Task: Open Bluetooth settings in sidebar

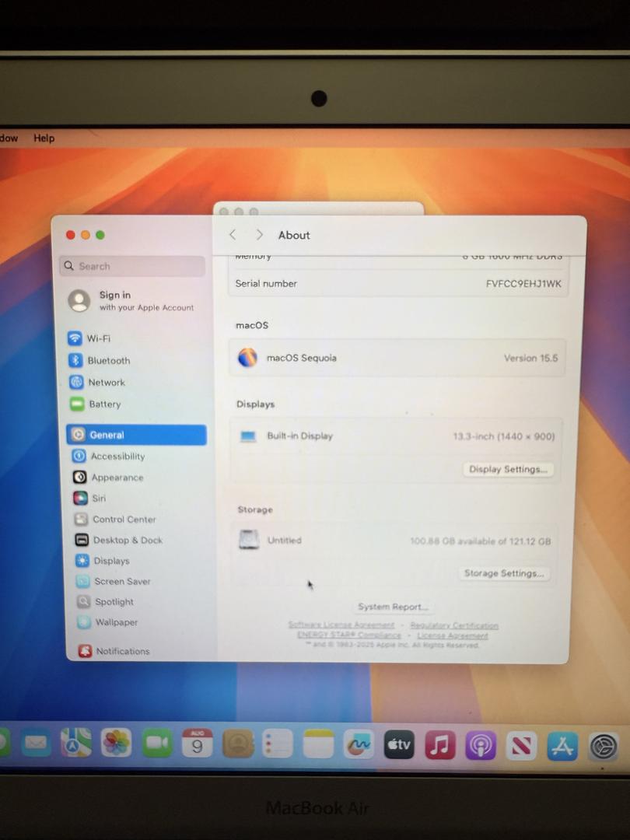Action: 100,361
